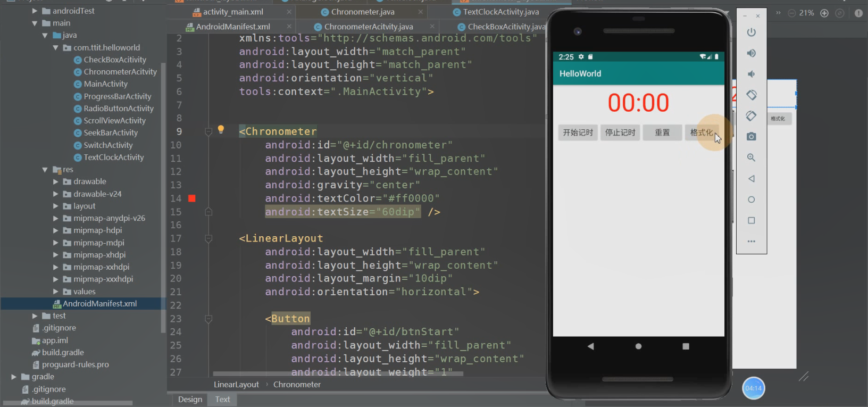
Task: Switch to ChronometerAcitvity.java tab
Action: tap(369, 27)
